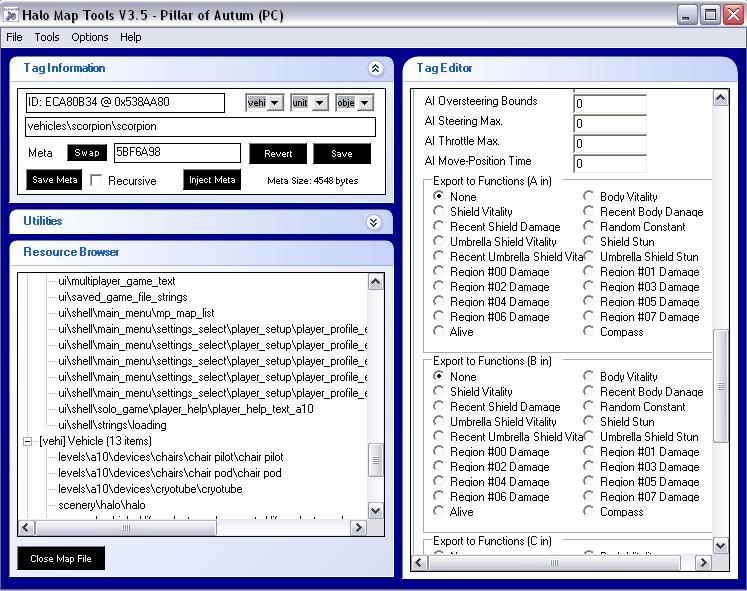Click the tag ID input field

tap(125, 102)
